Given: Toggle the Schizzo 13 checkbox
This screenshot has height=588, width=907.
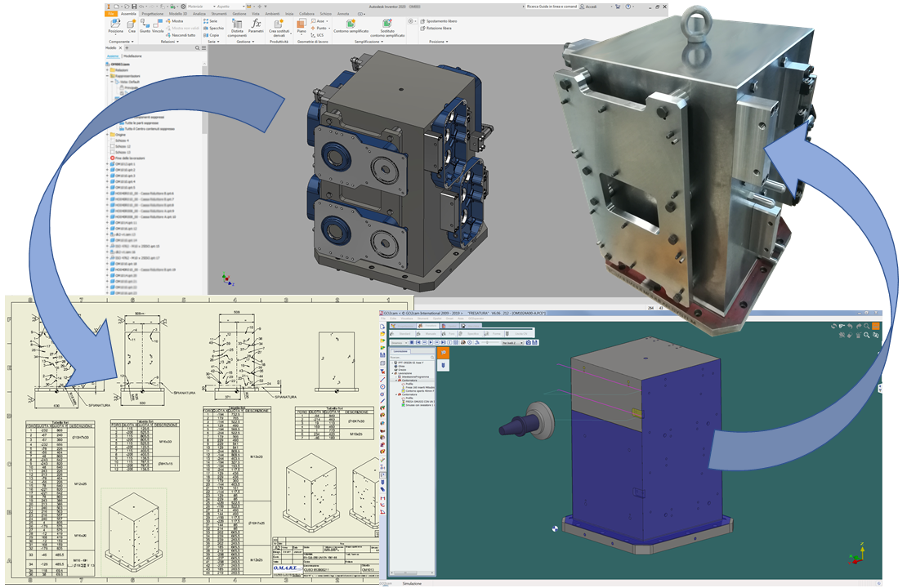Looking at the screenshot, I should click(111, 153).
